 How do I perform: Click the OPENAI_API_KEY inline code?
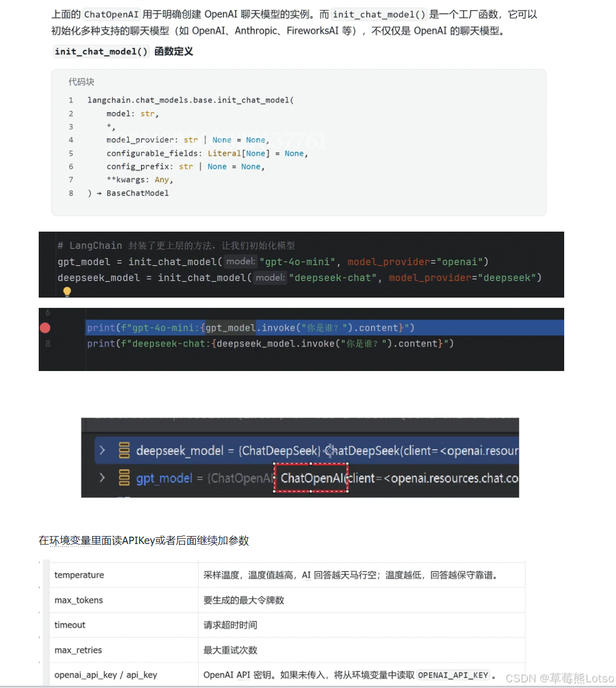click(x=453, y=675)
